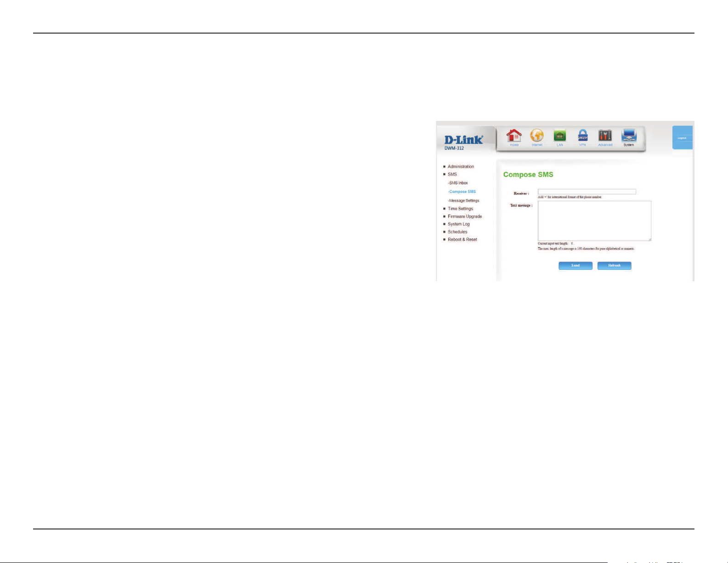Open the Home icon in top navigation

point(514,137)
